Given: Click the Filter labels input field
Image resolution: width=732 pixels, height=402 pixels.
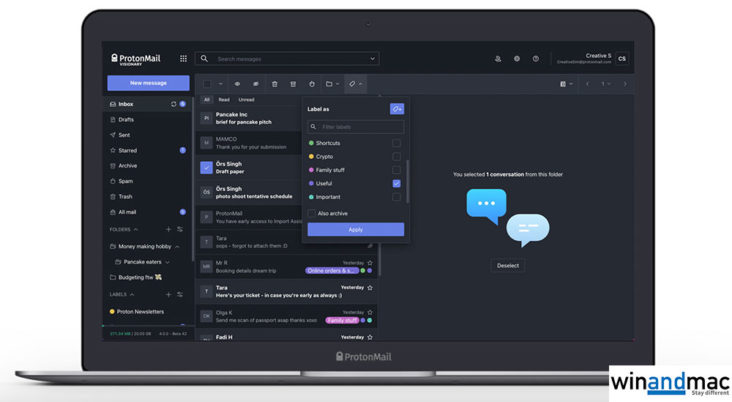Looking at the screenshot, I should click(356, 127).
